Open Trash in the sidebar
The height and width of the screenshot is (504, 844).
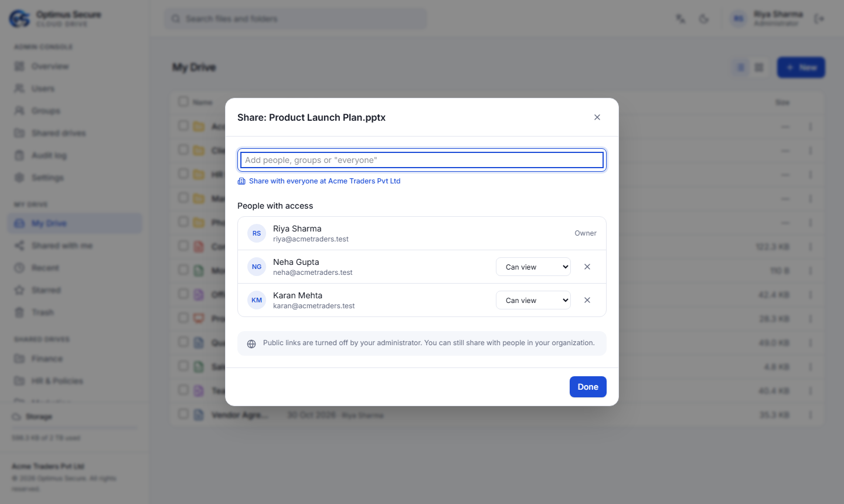click(74, 312)
